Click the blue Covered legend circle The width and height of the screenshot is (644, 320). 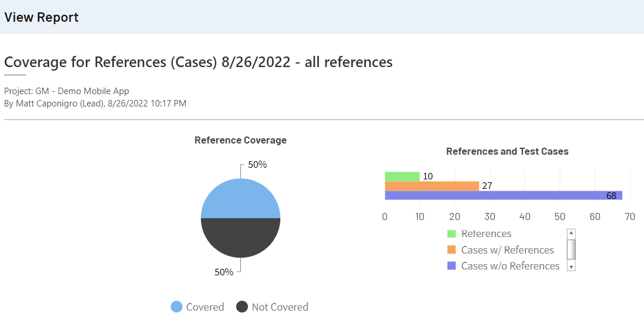pyautogui.click(x=177, y=307)
